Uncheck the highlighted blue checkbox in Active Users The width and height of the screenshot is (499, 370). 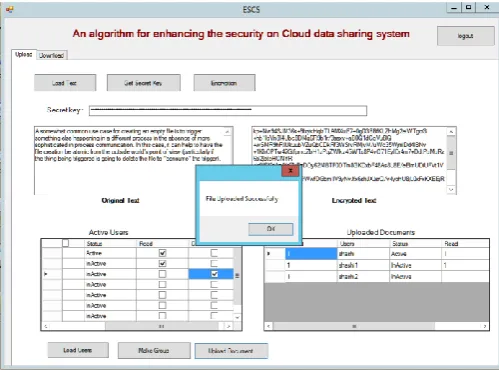(214, 274)
